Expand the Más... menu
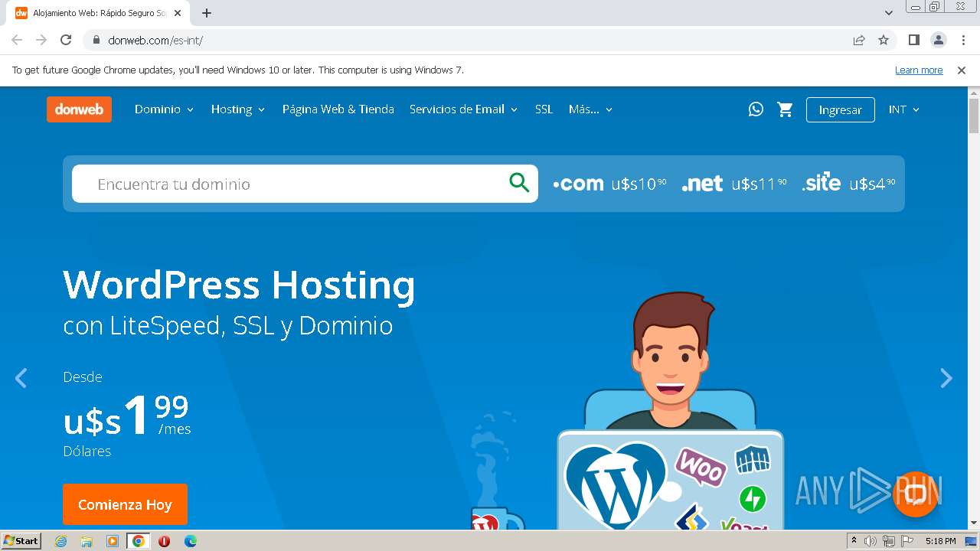 point(590,109)
